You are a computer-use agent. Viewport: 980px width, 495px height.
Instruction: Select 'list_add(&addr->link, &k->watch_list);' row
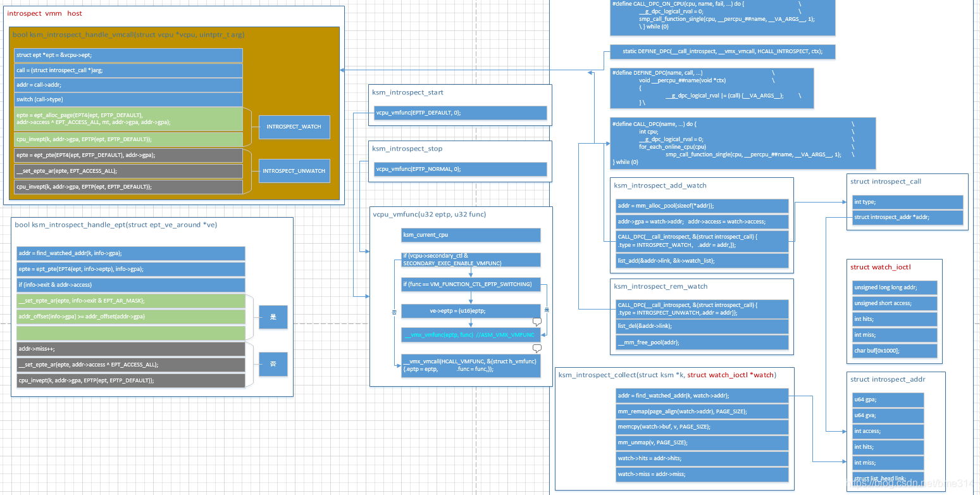[702, 261]
